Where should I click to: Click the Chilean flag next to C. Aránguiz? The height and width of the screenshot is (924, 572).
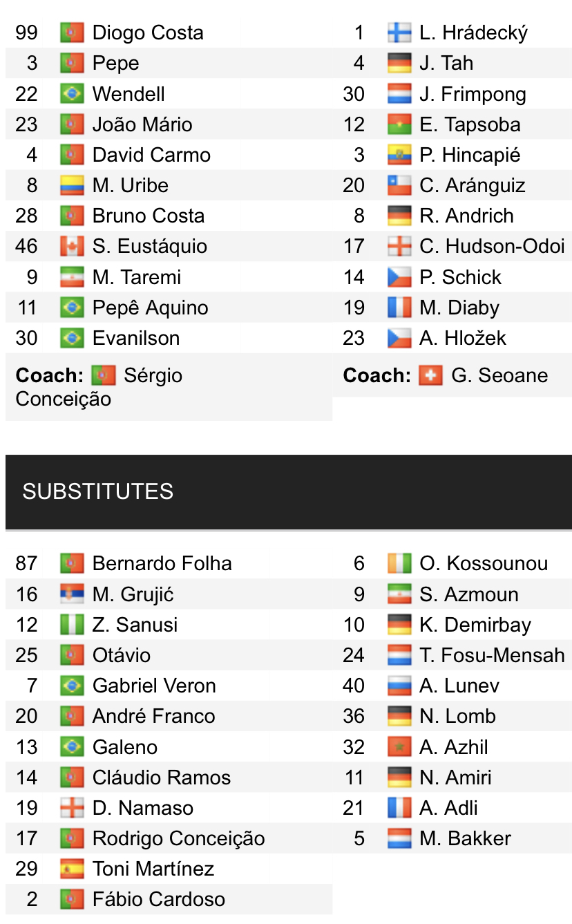coord(399,185)
